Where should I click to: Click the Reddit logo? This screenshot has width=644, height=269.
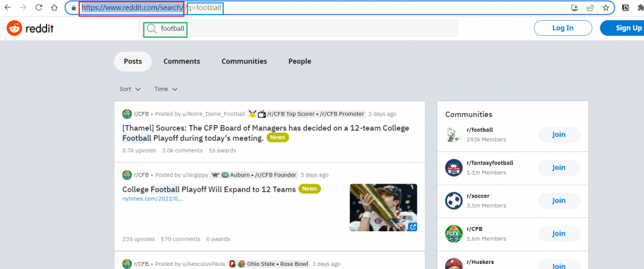[30, 28]
